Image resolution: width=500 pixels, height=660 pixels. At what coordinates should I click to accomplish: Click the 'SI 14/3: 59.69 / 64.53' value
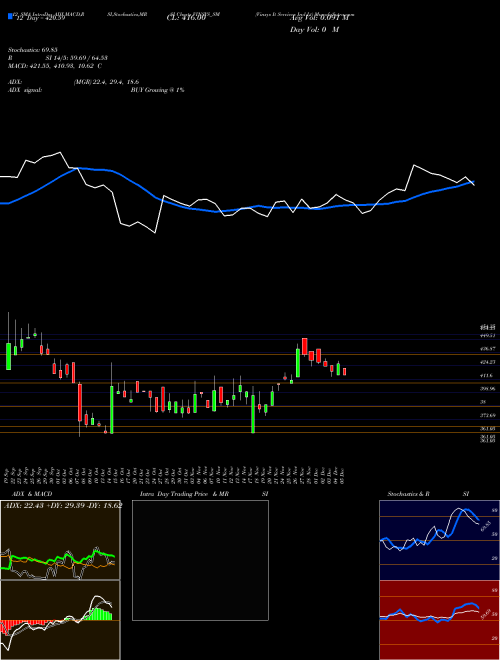[x=77, y=58]
